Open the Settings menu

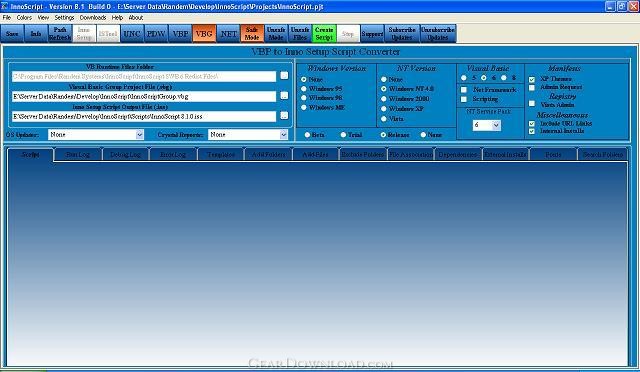pos(64,18)
